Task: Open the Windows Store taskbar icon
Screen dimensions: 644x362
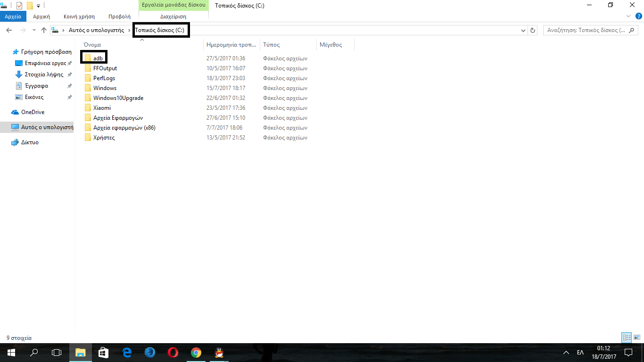Action: (103, 353)
